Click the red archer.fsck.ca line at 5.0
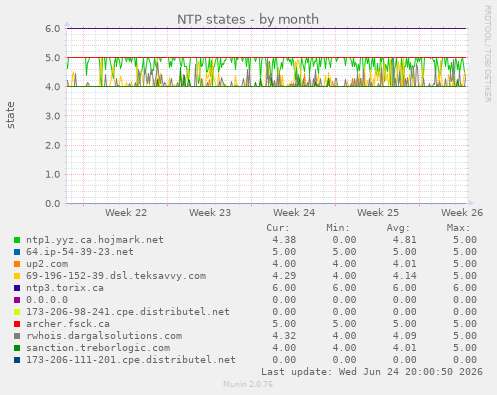 point(267,58)
